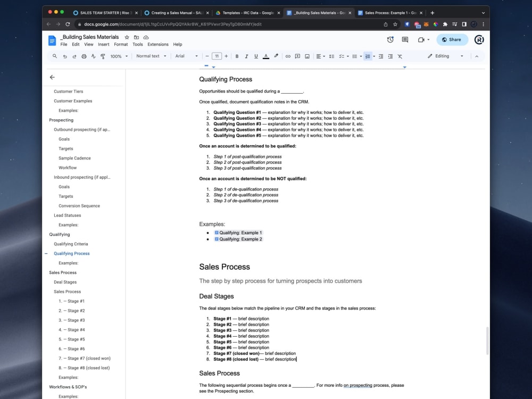Toggle bold formatting
The height and width of the screenshot is (399, 532).
pyautogui.click(x=237, y=56)
